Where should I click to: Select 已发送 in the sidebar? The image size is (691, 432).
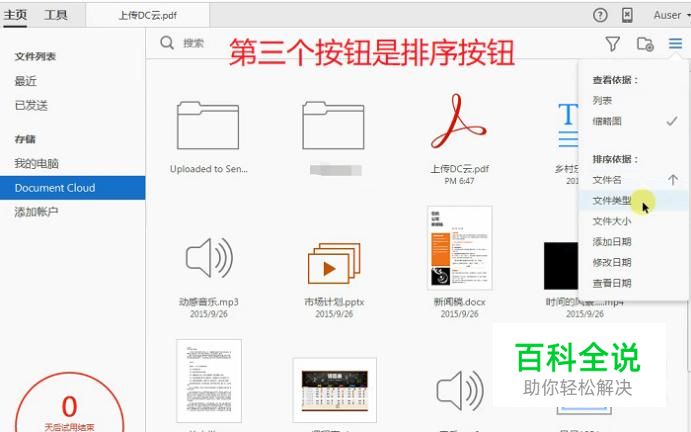31,105
